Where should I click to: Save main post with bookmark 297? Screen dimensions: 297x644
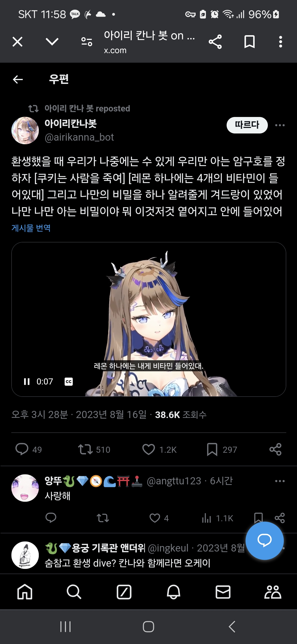click(x=212, y=449)
